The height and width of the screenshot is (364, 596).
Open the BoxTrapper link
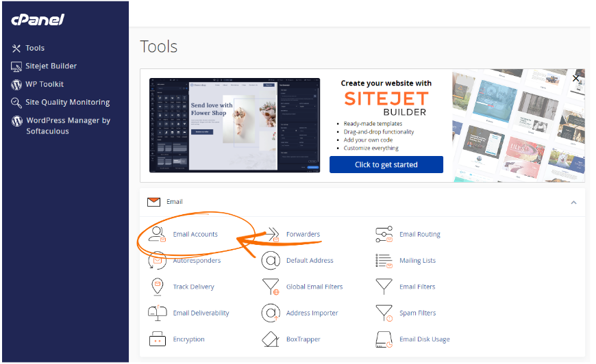tap(303, 339)
